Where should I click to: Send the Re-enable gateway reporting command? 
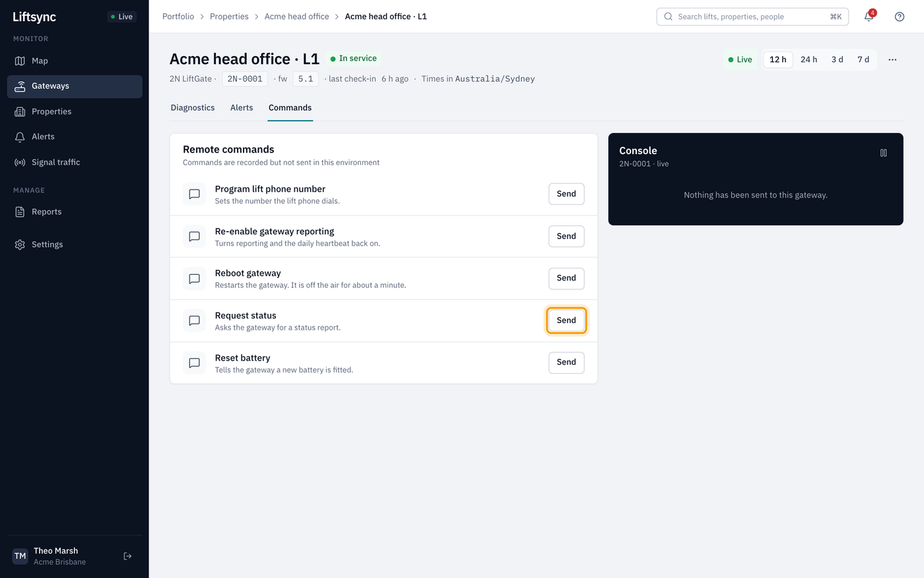[x=566, y=236]
